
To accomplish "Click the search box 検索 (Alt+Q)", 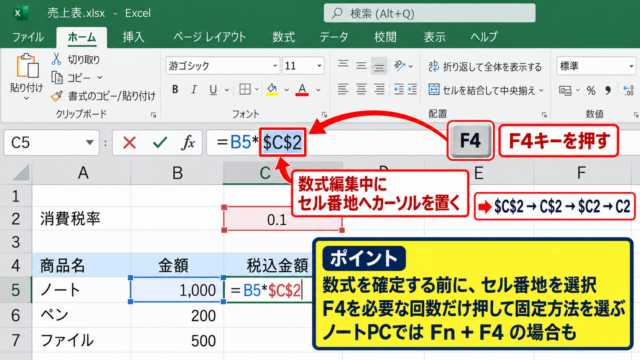I will point(429,13).
